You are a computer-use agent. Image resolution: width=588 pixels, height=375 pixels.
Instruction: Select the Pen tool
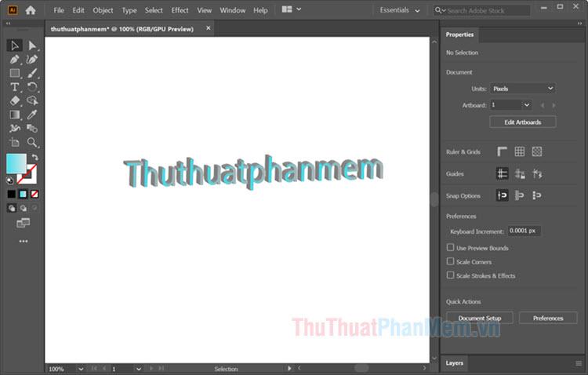14,60
